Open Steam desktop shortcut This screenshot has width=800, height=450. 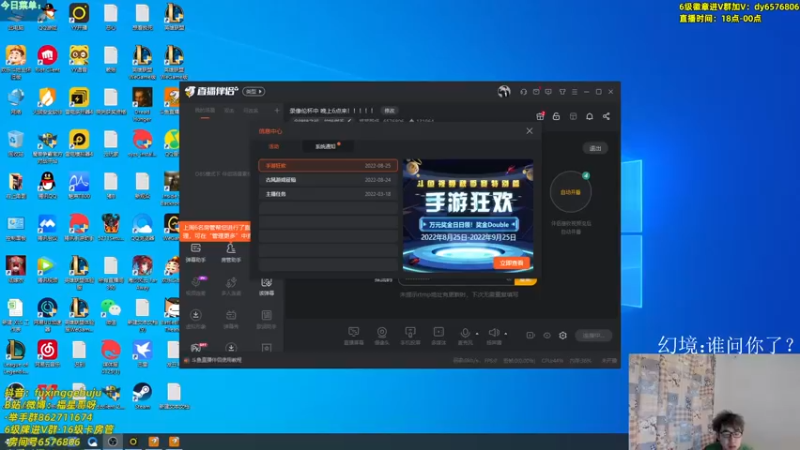[142, 396]
